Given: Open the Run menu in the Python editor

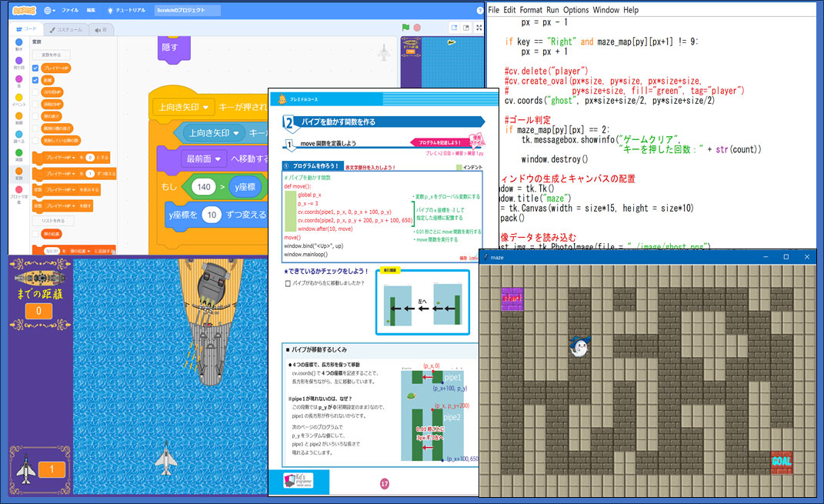Looking at the screenshot, I should 552,10.
